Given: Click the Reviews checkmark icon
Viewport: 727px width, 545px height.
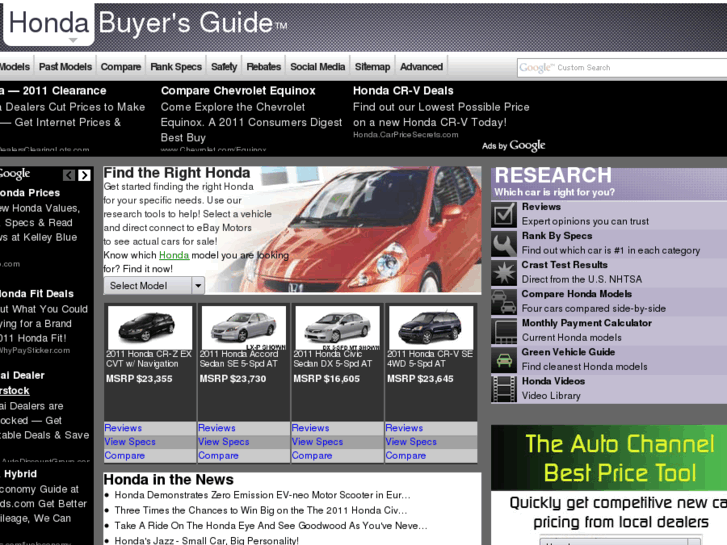Looking at the screenshot, I should point(504,214).
